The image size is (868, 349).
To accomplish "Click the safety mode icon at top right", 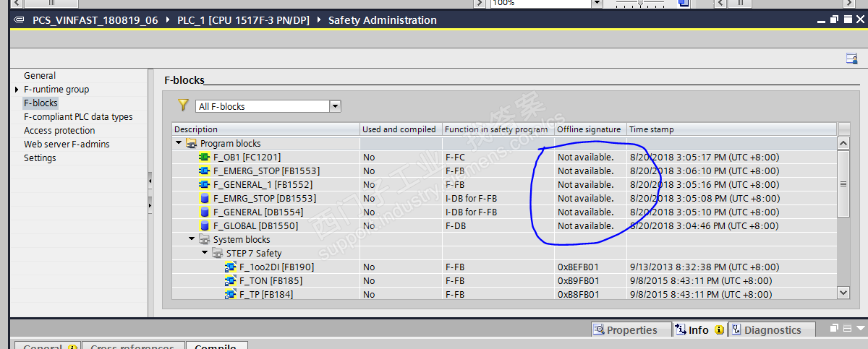I will click(x=852, y=59).
